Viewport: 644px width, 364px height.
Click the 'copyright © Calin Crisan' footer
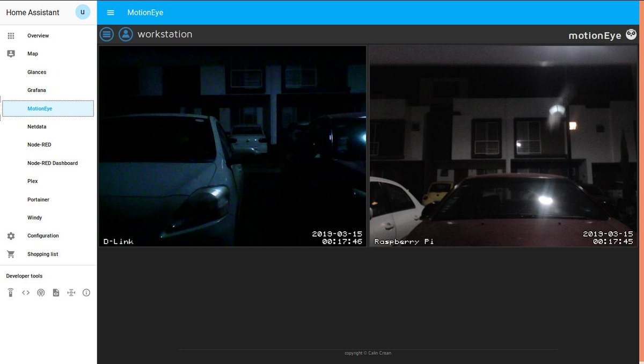368,353
